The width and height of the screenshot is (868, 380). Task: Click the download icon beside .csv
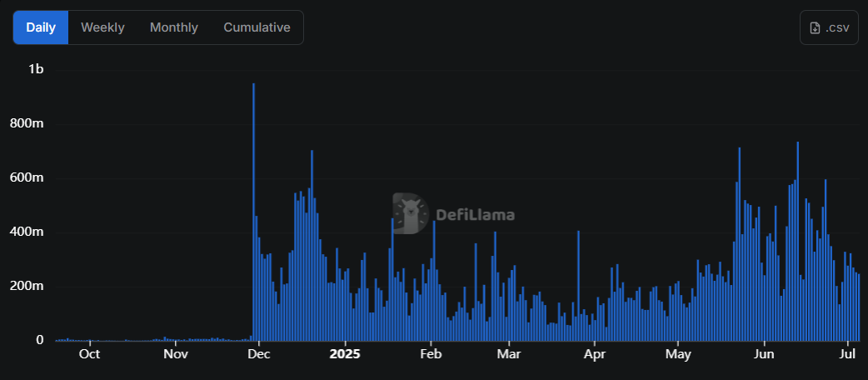pyautogui.click(x=816, y=27)
